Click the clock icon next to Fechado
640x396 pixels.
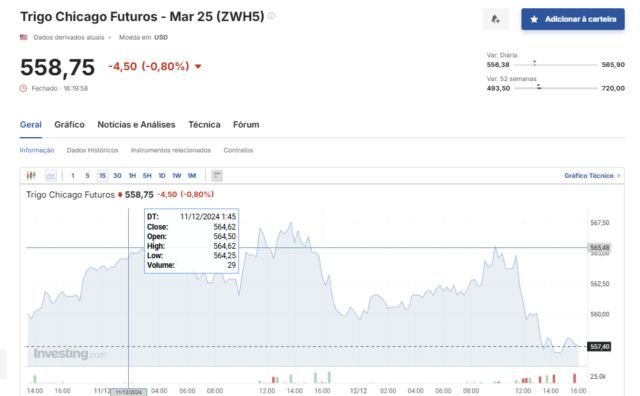pyautogui.click(x=23, y=88)
